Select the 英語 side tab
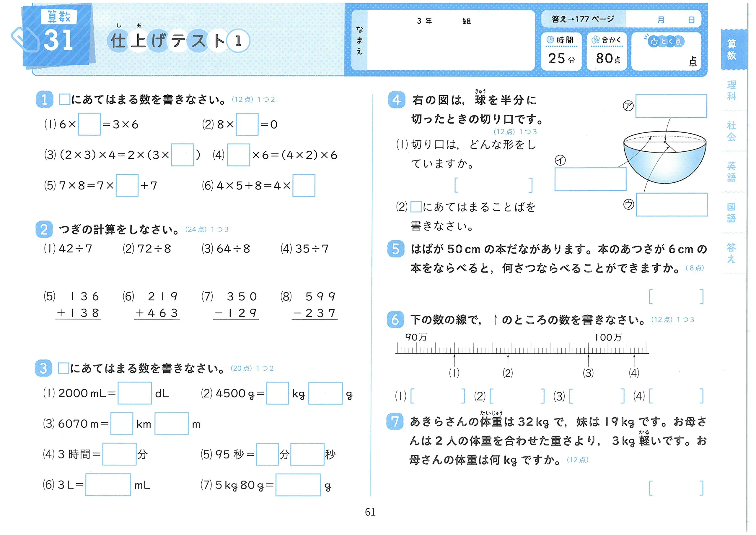The image size is (756, 535). tap(731, 172)
